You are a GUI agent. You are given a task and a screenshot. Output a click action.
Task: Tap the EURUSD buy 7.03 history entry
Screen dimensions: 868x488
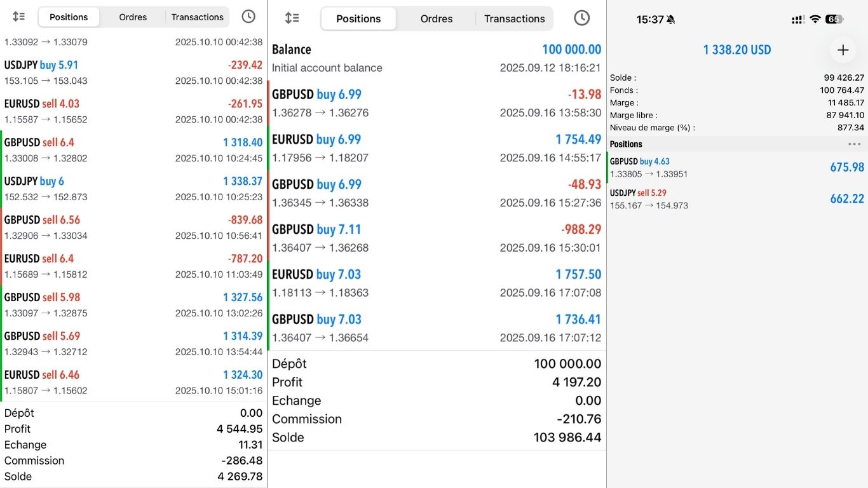click(x=437, y=283)
